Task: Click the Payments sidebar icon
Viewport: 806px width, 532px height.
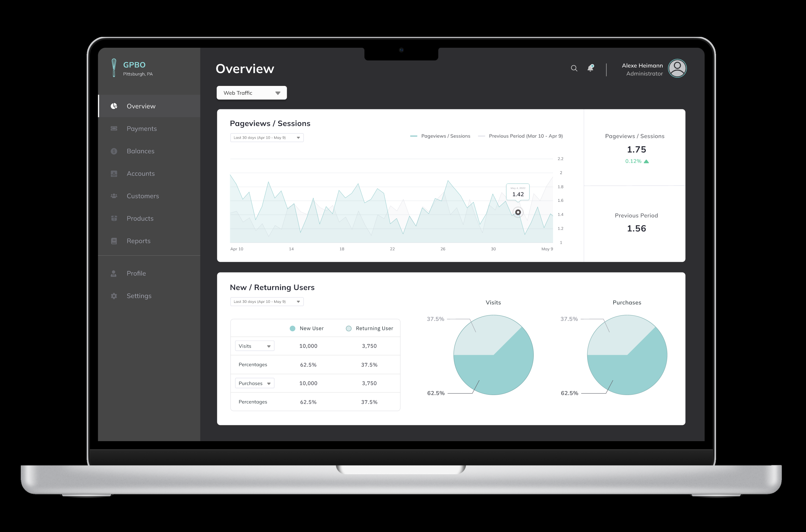Action: coord(114,128)
